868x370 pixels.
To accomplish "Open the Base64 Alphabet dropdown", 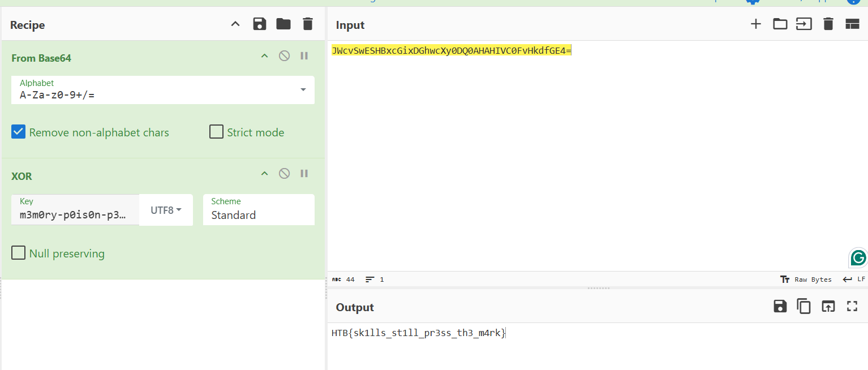I will pyautogui.click(x=163, y=90).
